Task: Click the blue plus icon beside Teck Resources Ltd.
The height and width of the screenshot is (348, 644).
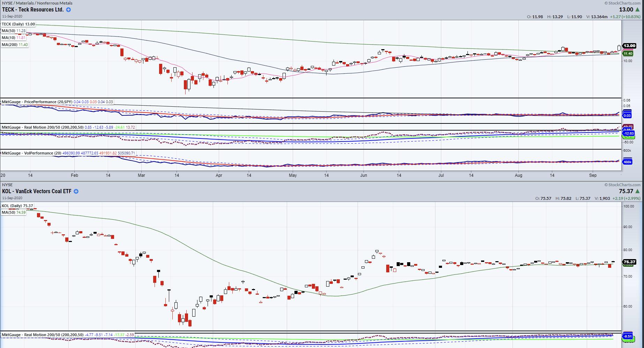Action: click(x=68, y=10)
